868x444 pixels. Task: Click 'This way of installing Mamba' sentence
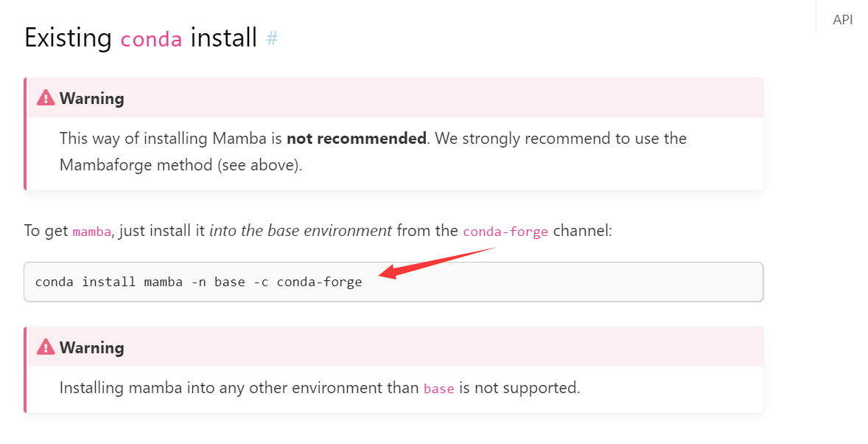point(171,138)
